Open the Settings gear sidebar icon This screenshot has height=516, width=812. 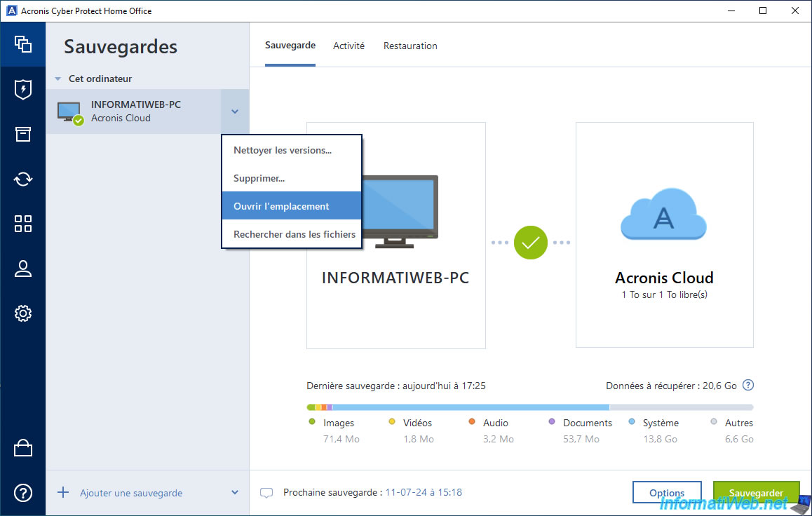point(22,313)
